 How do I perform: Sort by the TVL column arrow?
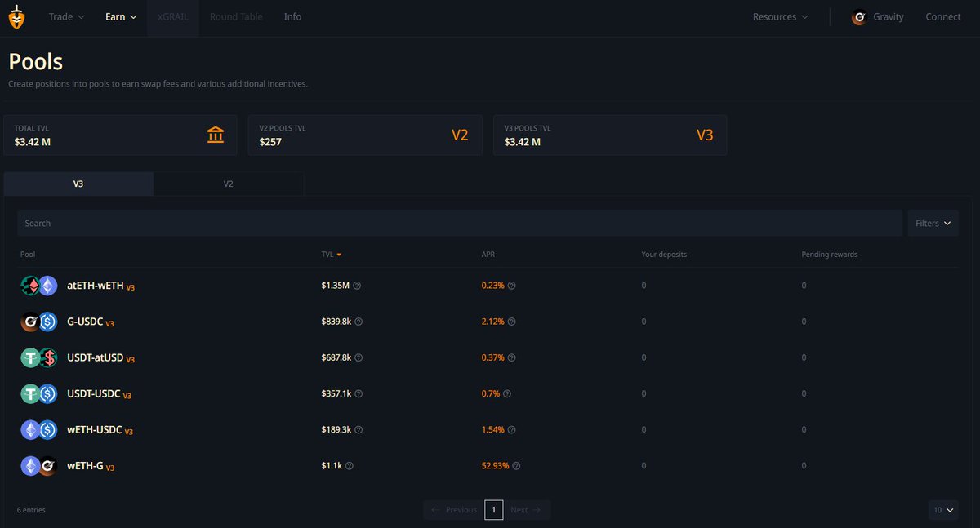click(x=339, y=255)
